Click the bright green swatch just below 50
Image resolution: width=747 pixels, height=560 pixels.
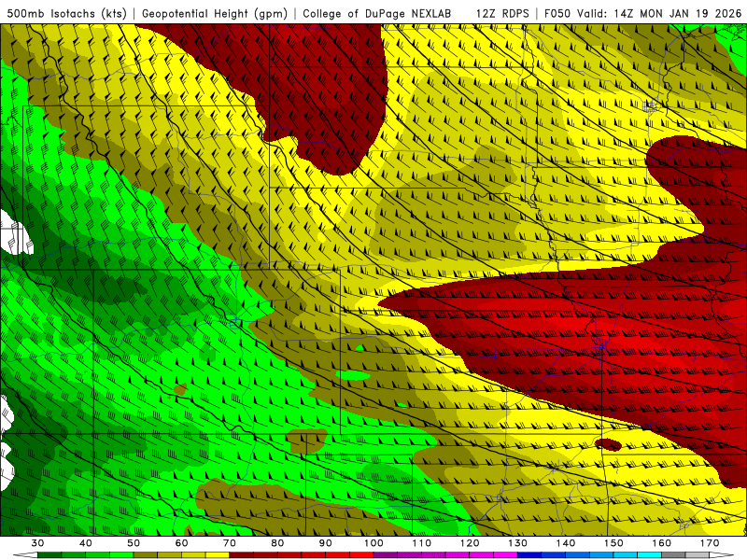[x=121, y=554]
